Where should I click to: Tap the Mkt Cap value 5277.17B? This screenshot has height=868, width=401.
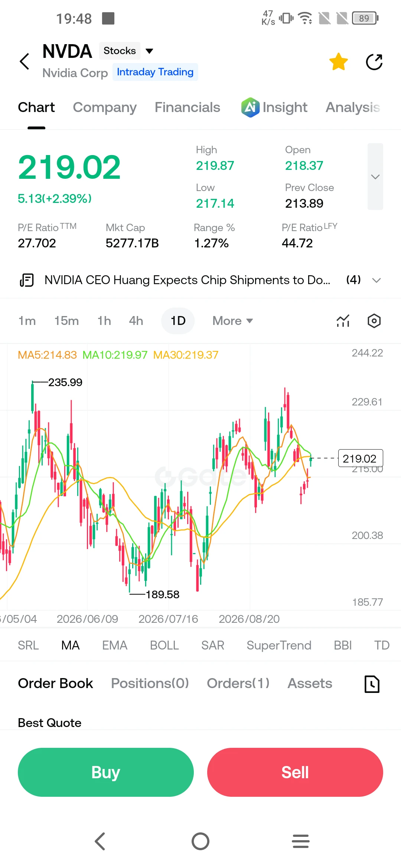point(132,243)
